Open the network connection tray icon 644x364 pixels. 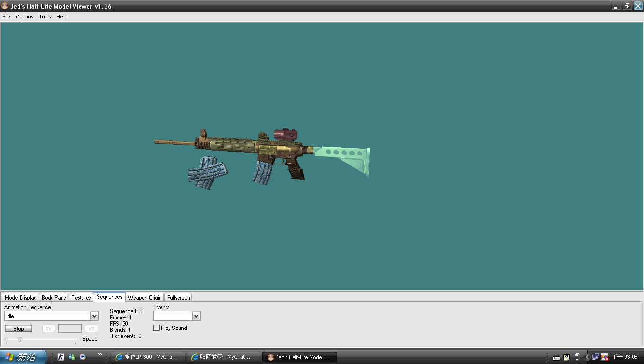tap(596, 357)
